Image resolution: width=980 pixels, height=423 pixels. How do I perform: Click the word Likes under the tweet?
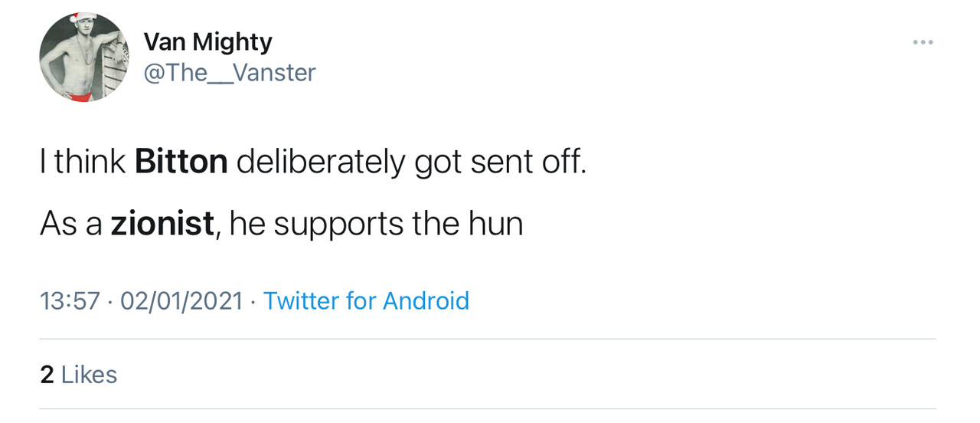89,374
